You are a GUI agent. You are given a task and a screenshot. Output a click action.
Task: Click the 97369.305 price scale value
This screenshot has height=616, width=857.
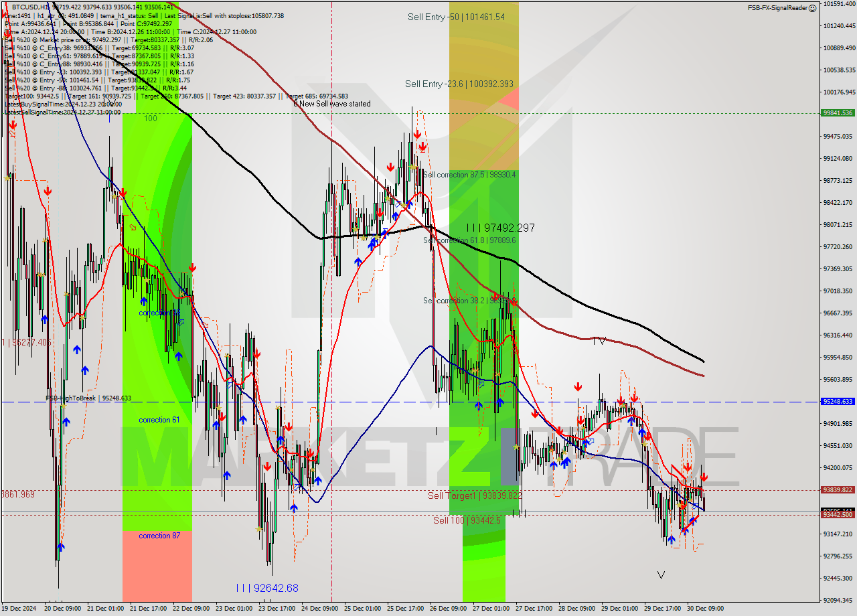839,269
